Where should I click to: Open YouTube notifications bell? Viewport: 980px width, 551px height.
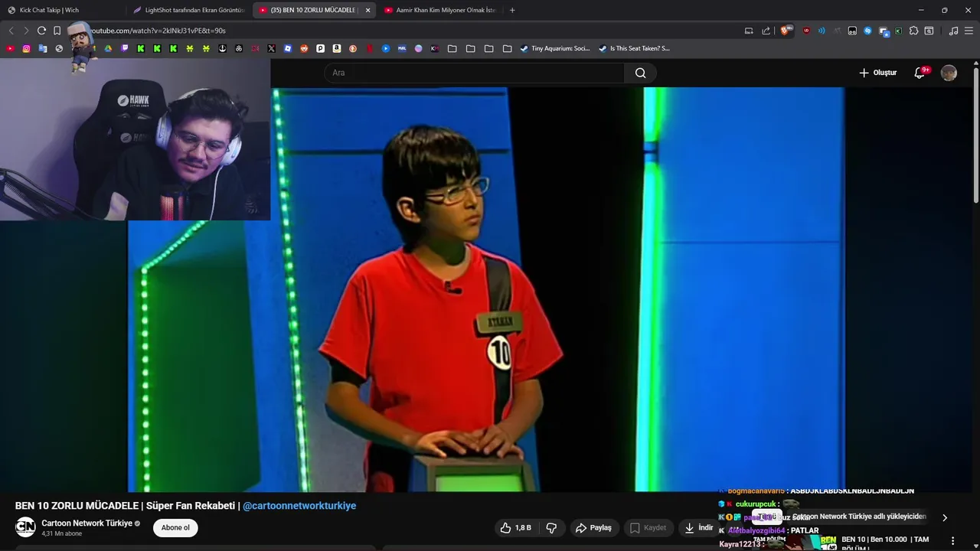tap(920, 73)
